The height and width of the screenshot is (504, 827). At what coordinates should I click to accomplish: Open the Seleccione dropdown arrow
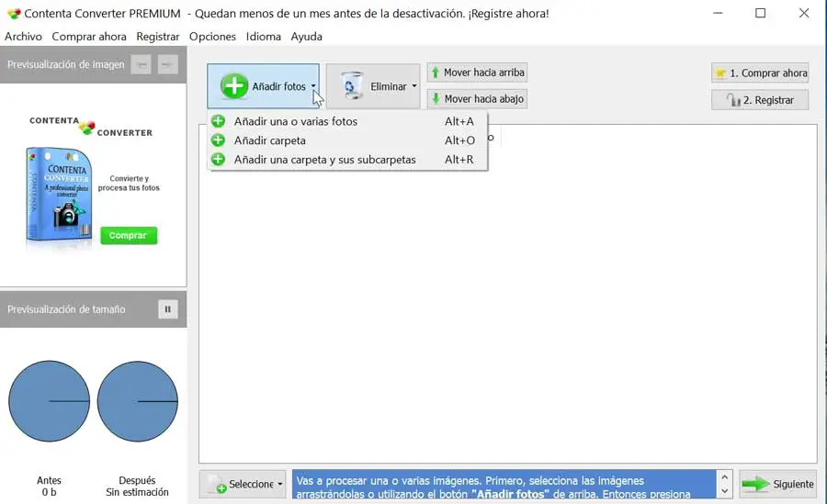280,484
